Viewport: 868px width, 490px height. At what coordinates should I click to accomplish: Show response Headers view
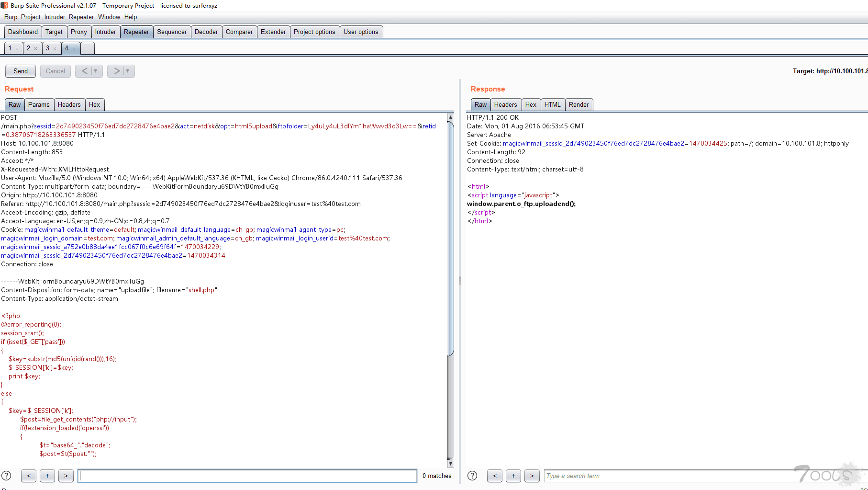506,104
